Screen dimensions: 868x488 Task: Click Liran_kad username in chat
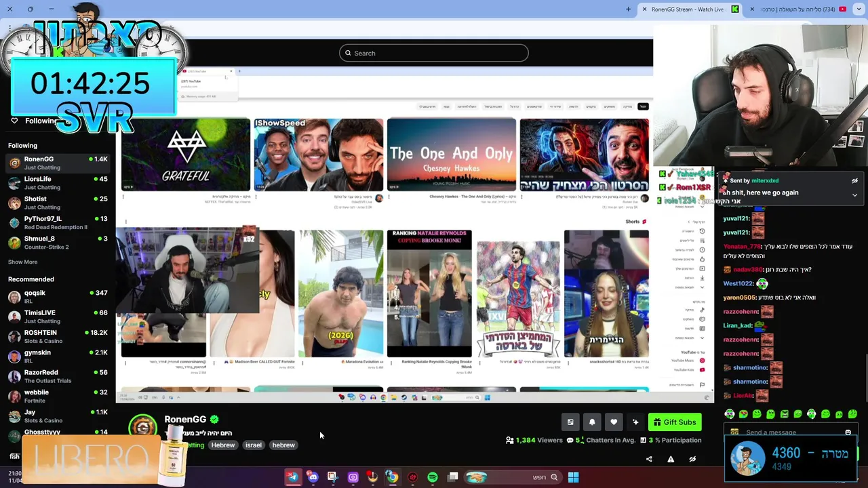738,325
